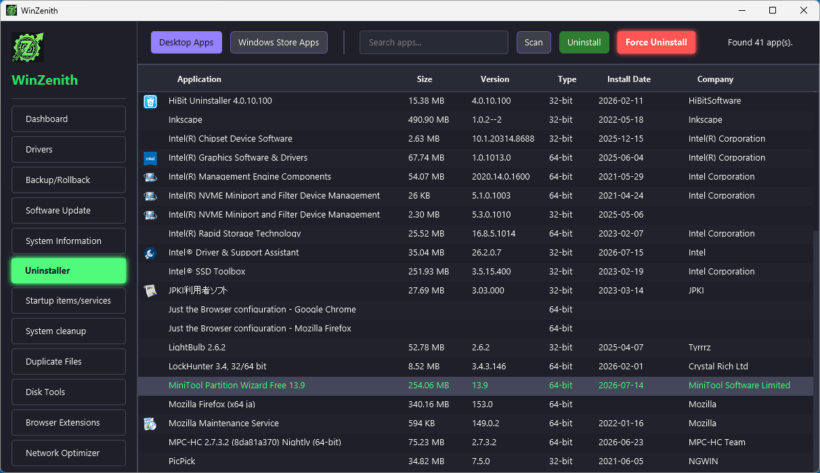820x473 pixels.
Task: Click the WinZenith title bar icon
Action: [11, 10]
